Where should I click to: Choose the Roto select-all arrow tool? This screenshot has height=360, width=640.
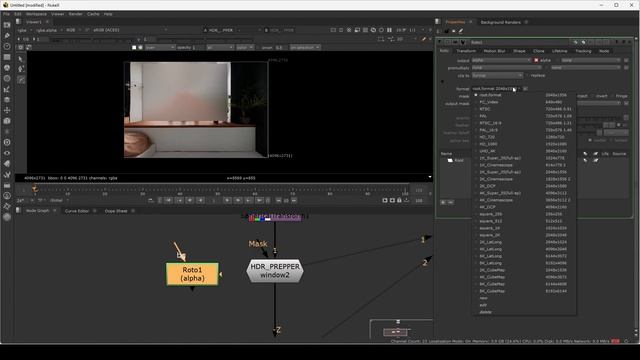click(x=21, y=59)
